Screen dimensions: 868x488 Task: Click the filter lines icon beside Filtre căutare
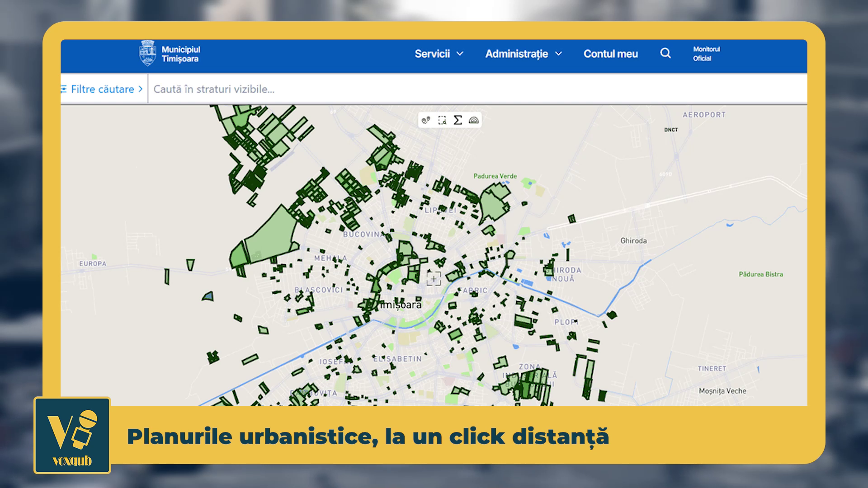[64, 89]
